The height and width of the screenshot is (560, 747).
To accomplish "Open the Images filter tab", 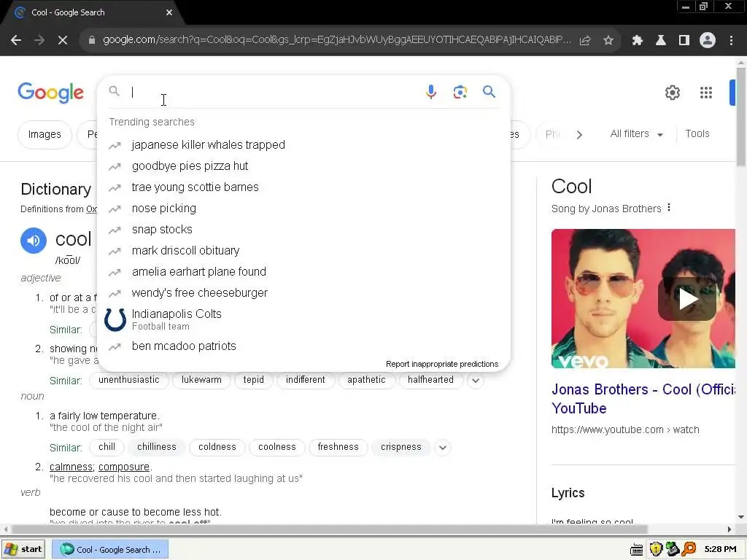I will pyautogui.click(x=44, y=134).
